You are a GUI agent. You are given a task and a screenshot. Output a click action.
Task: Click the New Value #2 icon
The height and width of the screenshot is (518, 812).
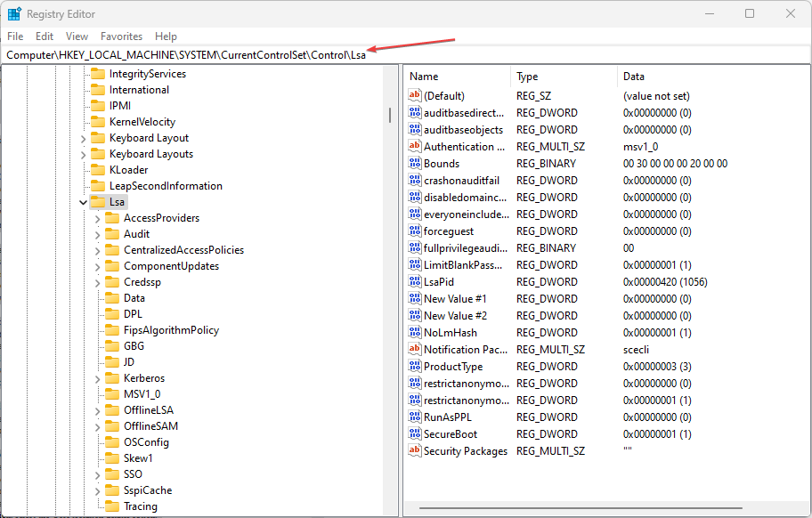[414, 315]
